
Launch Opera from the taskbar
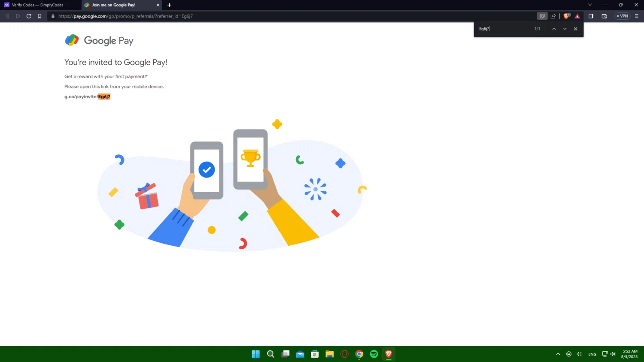(344, 354)
